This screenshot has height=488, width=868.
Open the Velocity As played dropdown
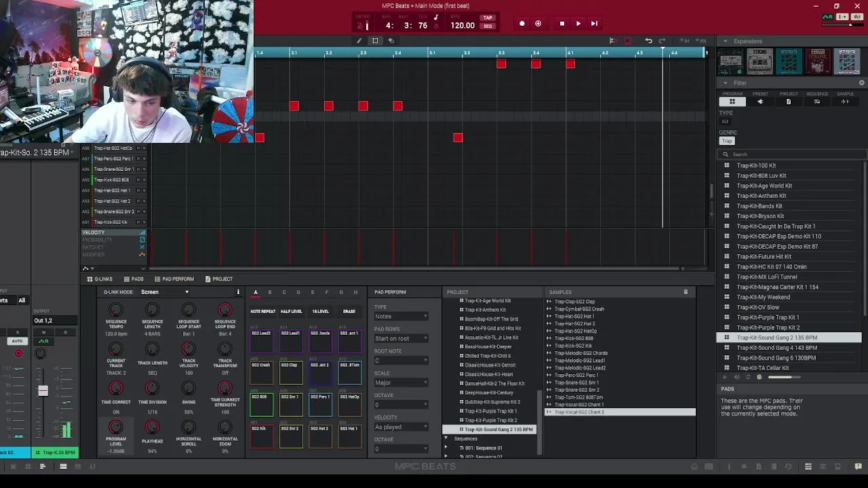click(401, 427)
